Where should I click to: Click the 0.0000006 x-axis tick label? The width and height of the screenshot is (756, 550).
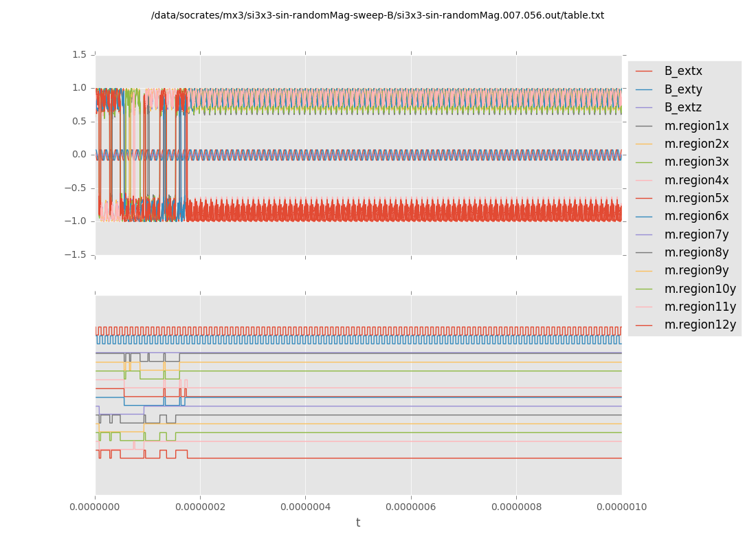411,507
